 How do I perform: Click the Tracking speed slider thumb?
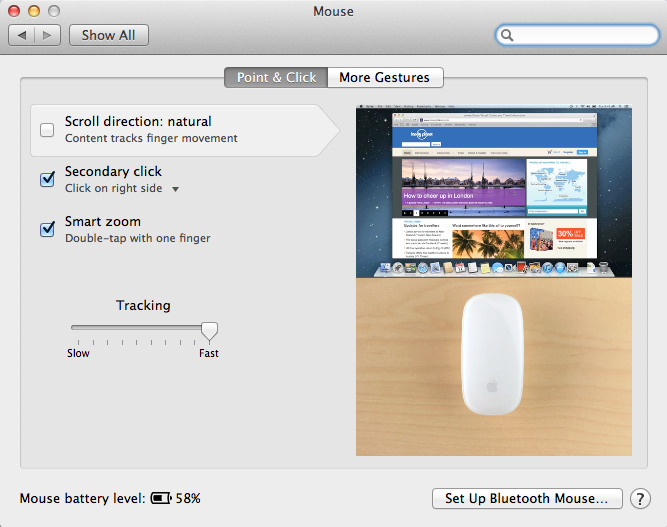click(209, 331)
